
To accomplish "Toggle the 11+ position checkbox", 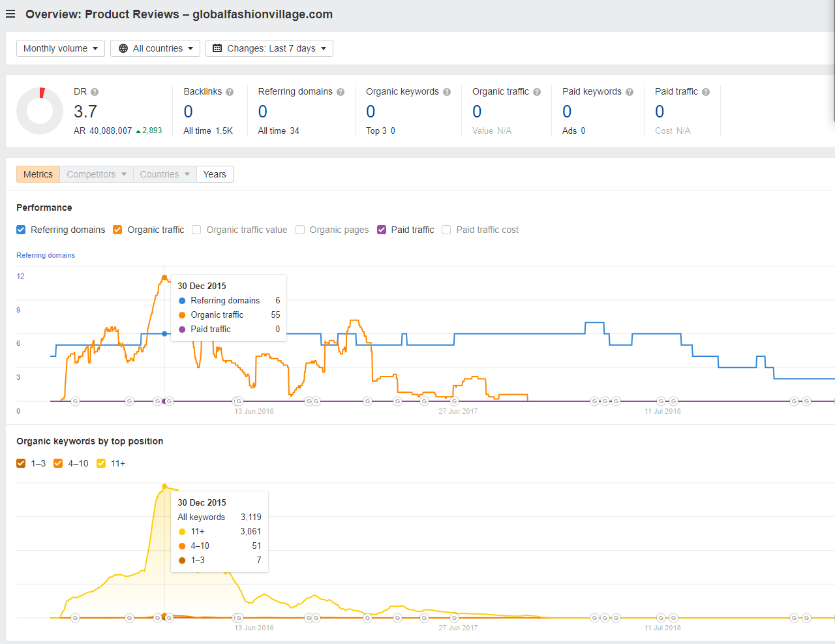I will (x=101, y=463).
